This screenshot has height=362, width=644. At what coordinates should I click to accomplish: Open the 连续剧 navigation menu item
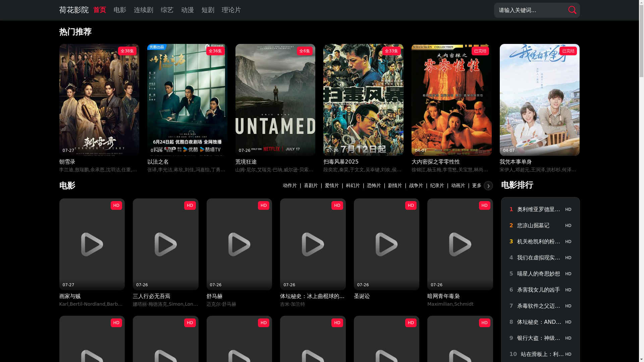[144, 10]
